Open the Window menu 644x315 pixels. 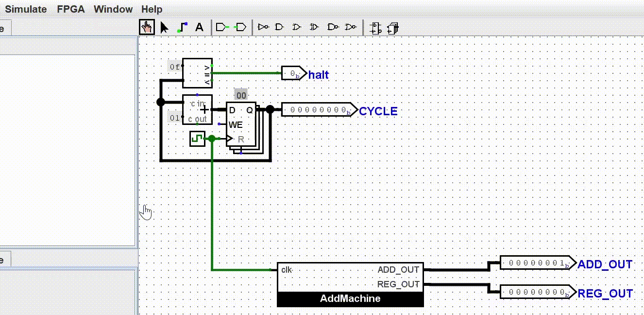[113, 9]
